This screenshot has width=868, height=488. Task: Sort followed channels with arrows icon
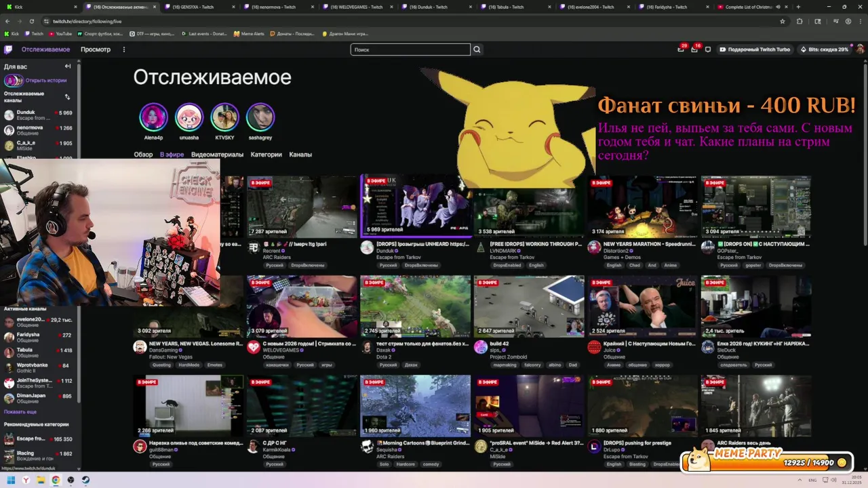(67, 97)
